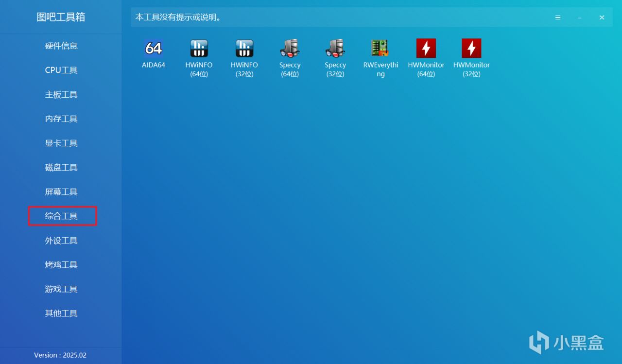Open HWMonitor (64位)

click(x=426, y=49)
